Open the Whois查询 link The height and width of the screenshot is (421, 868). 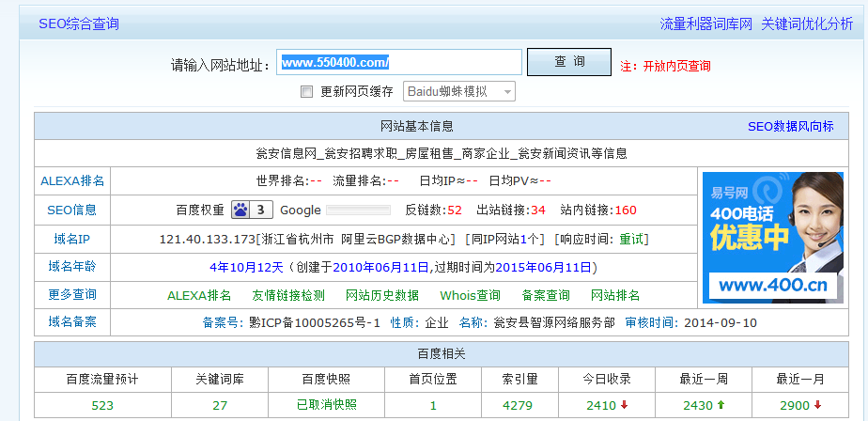click(x=470, y=295)
